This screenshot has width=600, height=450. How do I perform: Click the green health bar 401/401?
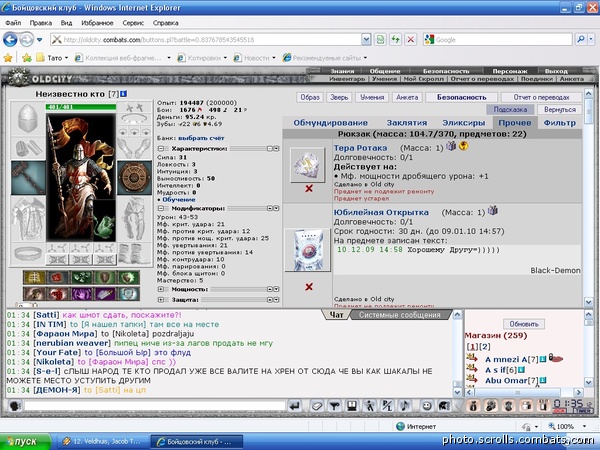(81, 107)
